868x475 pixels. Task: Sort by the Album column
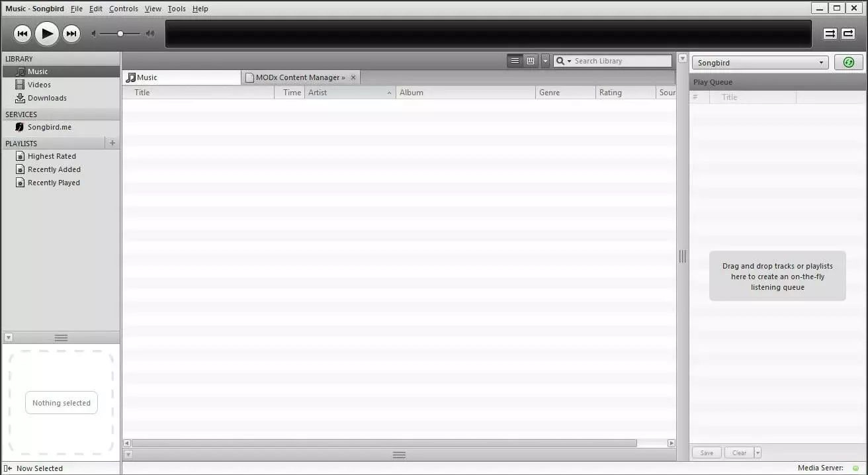(466, 93)
